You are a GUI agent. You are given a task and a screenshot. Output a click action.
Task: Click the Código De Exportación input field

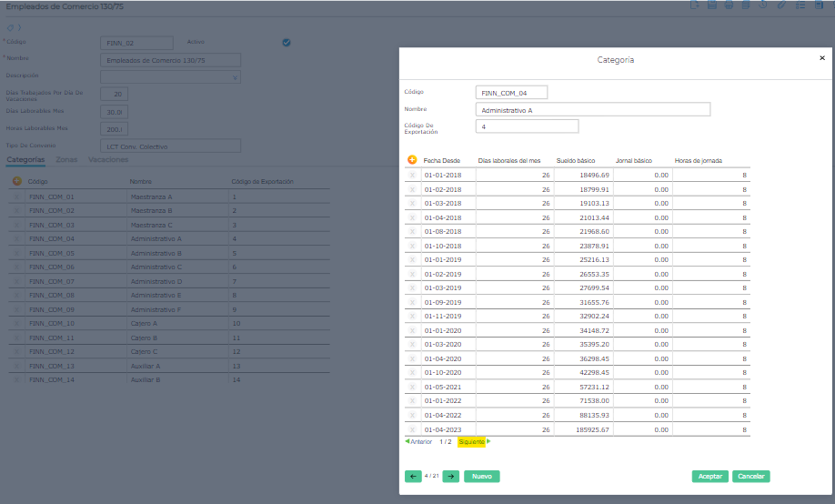pos(527,126)
